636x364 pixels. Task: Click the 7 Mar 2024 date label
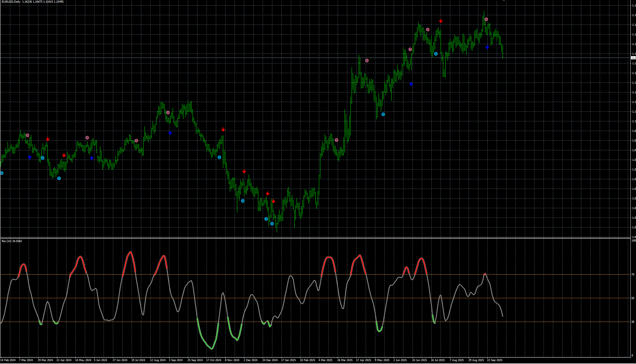point(26,360)
